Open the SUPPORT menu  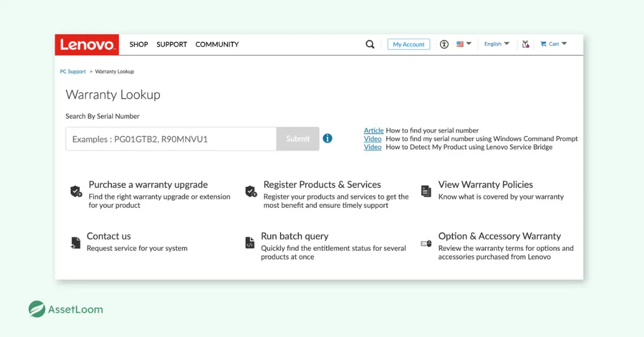[172, 45]
